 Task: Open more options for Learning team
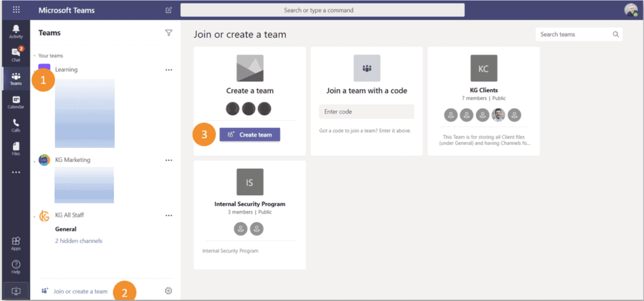click(169, 70)
